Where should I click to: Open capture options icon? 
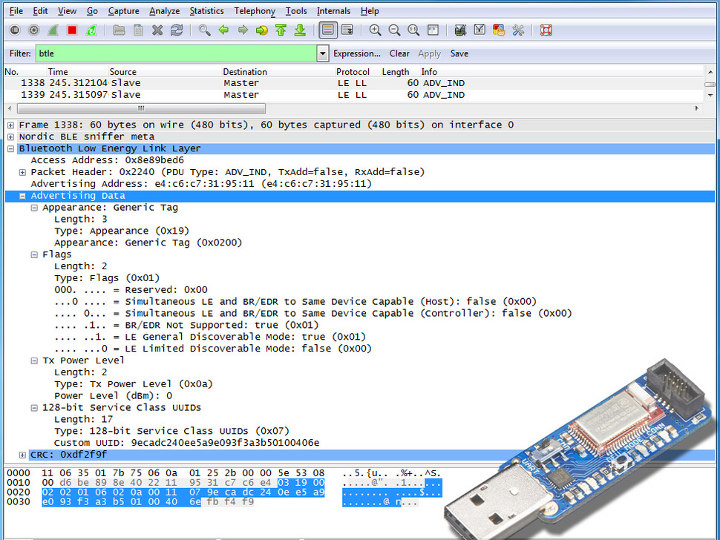click(x=34, y=30)
